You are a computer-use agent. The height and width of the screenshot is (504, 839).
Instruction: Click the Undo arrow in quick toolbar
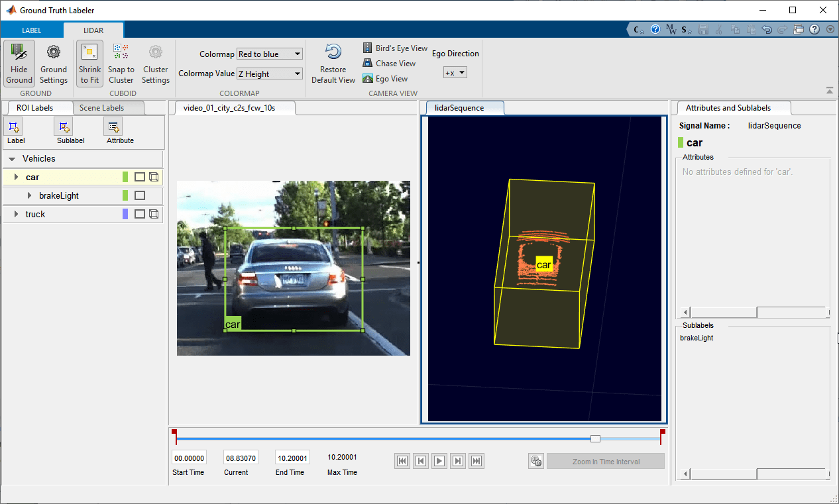click(x=767, y=29)
